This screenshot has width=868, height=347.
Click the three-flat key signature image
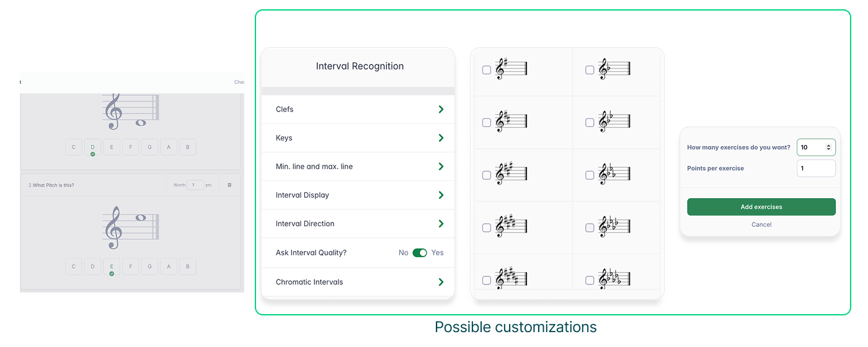[614, 175]
